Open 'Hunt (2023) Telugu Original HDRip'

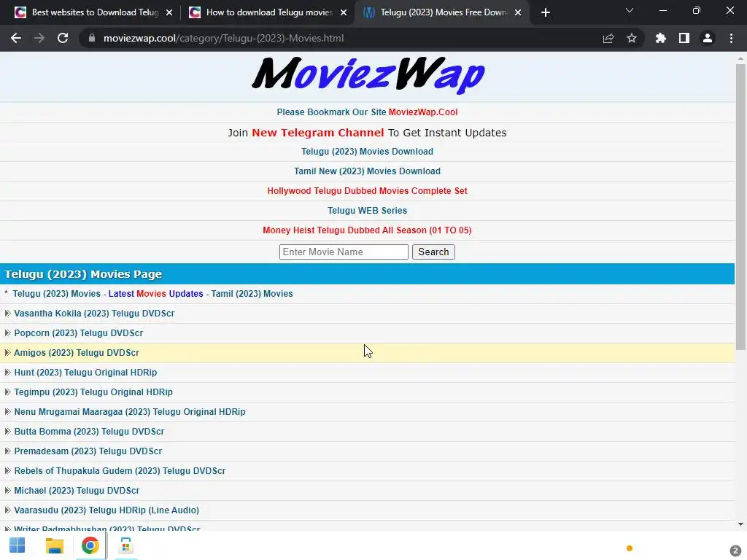tap(85, 373)
